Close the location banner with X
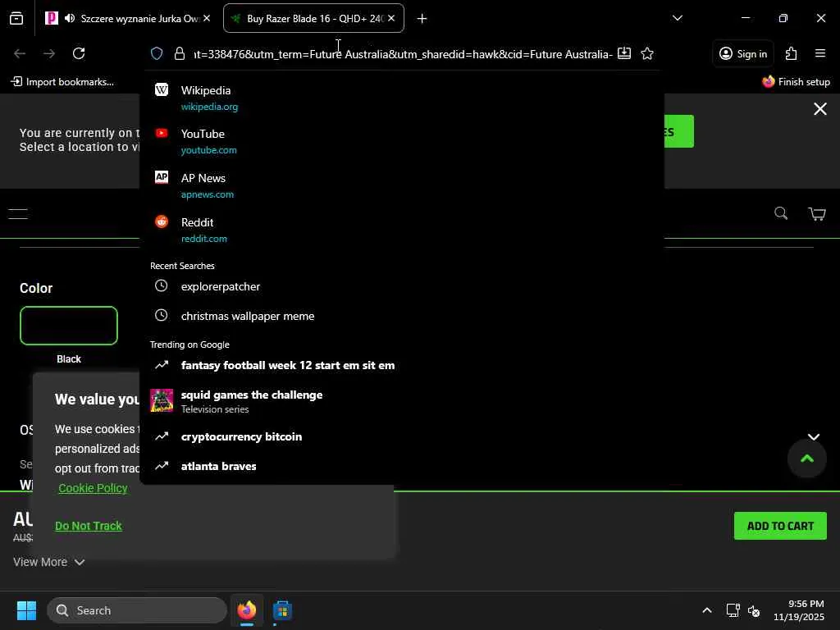This screenshot has width=840, height=630. coord(819,109)
